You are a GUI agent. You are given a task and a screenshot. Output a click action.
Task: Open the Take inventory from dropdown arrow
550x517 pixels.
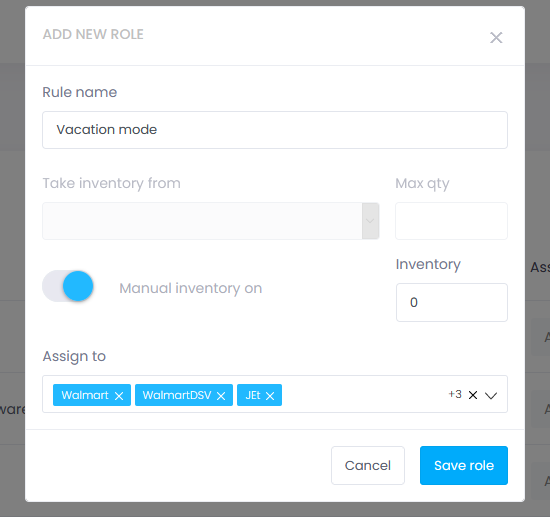(370, 221)
